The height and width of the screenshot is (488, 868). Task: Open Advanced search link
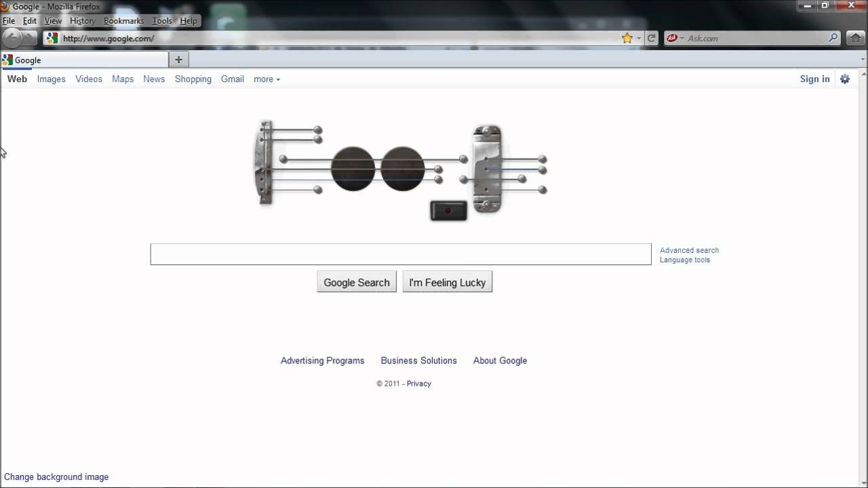[x=689, y=250]
